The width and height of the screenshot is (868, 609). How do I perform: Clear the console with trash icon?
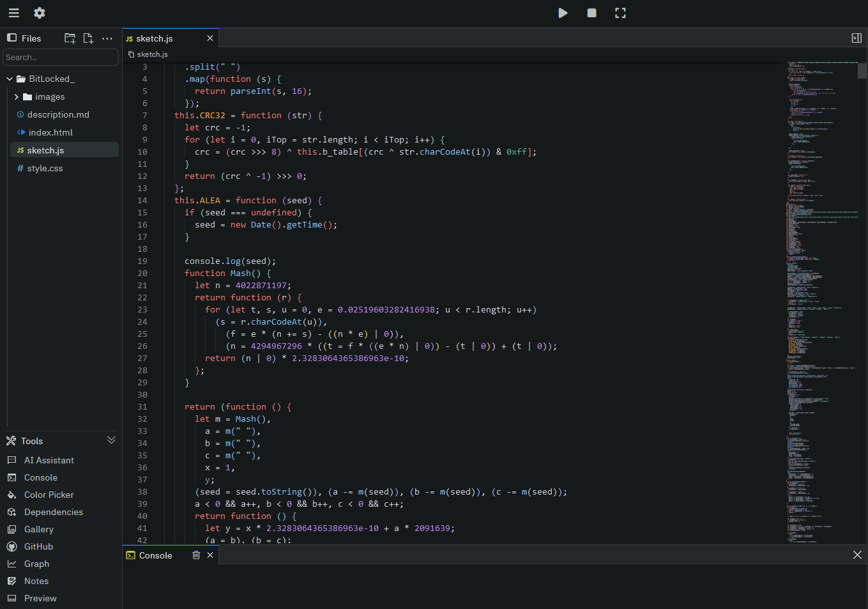tap(196, 555)
